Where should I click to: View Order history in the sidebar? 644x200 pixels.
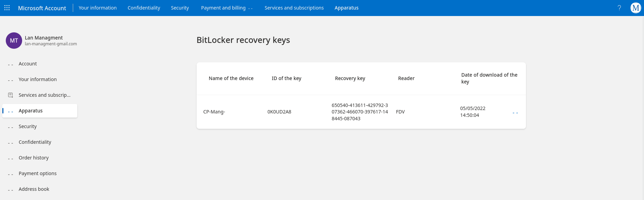click(x=40, y=158)
